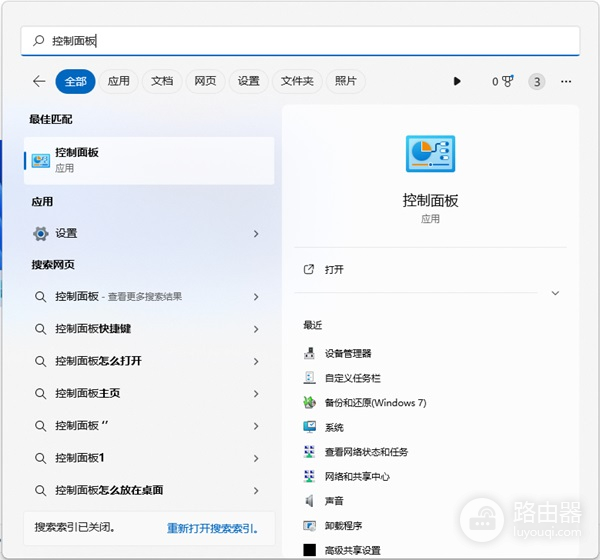Screen dimensions: 600x560
Task: Click the 设备管理器 icon in recent list
Action: 309,353
